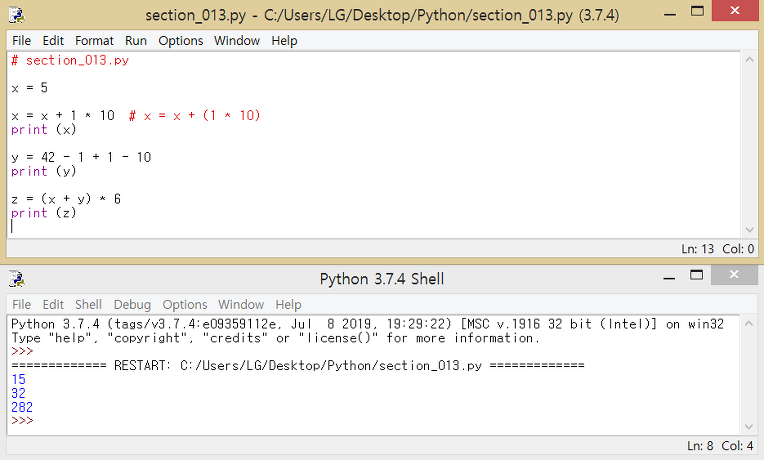Open the editor's Options menu
764x460 pixels.
point(180,40)
